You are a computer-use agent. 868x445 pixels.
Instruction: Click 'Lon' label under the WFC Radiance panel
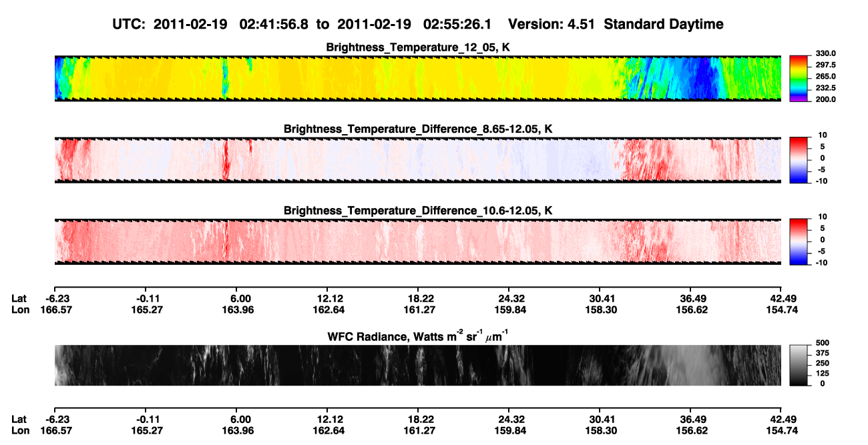point(20,431)
